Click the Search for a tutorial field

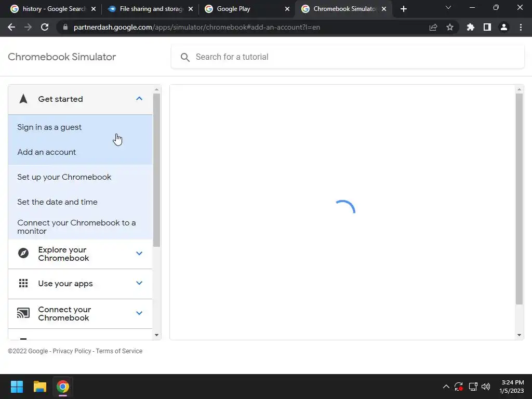[x=348, y=57]
